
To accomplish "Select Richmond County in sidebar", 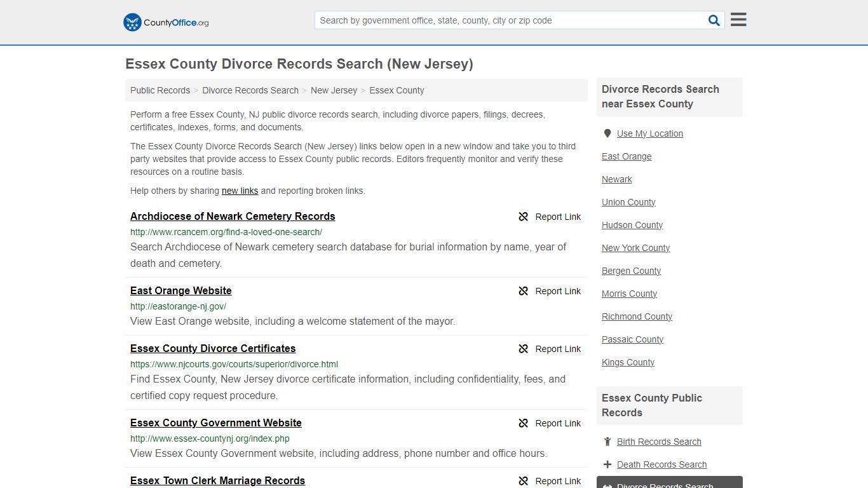I will 637,316.
